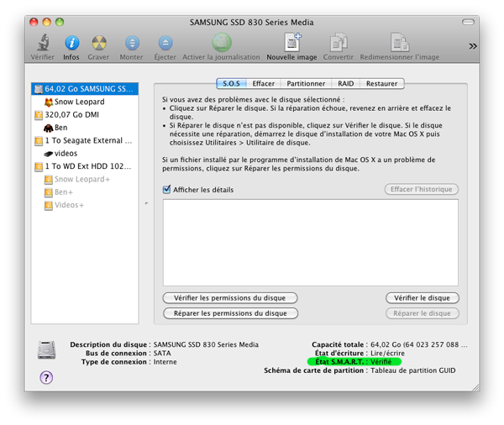Click Effacer l'historique button
Image resolution: width=504 pixels, height=425 pixels.
422,189
